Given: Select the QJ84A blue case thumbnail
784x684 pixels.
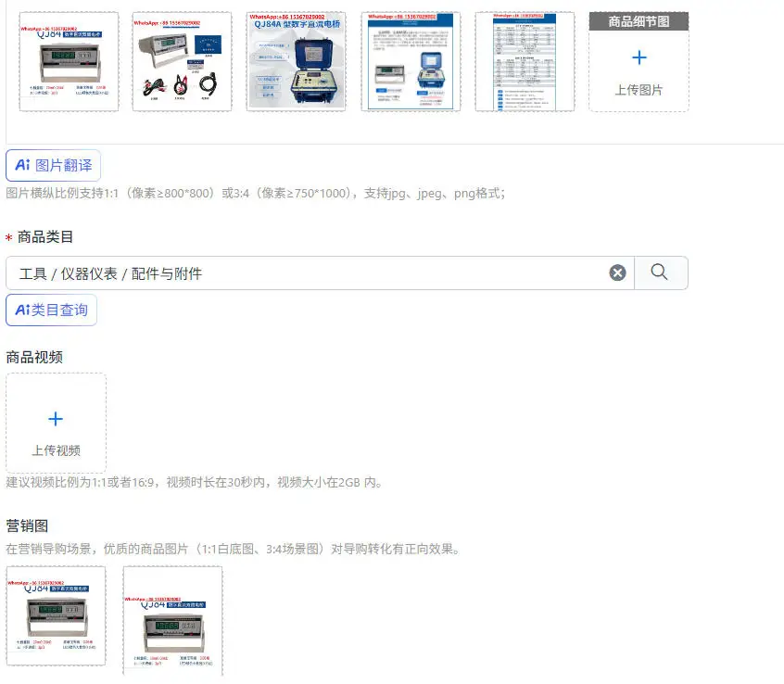Looking at the screenshot, I should 296,61.
